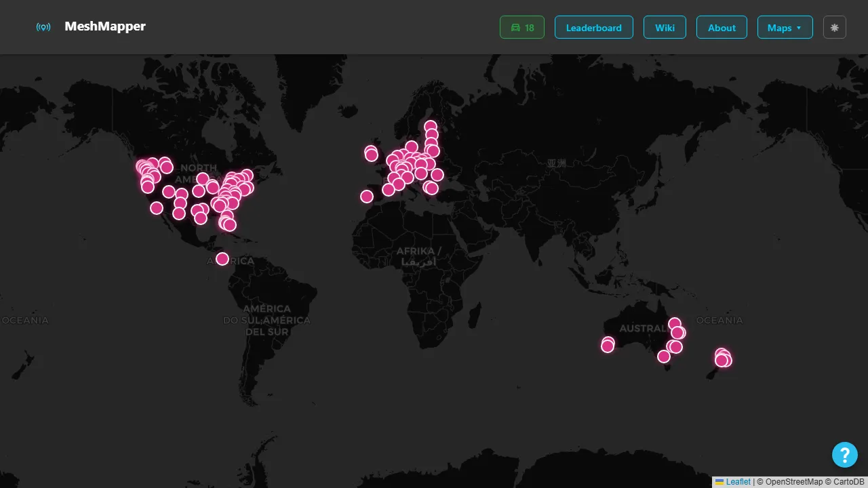Expand Maps menu in the navigation bar
Image resolution: width=868 pixels, height=488 pixels.
[785, 28]
